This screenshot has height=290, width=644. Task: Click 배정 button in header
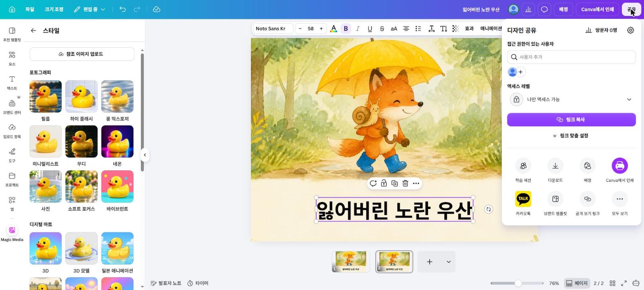coord(563,9)
